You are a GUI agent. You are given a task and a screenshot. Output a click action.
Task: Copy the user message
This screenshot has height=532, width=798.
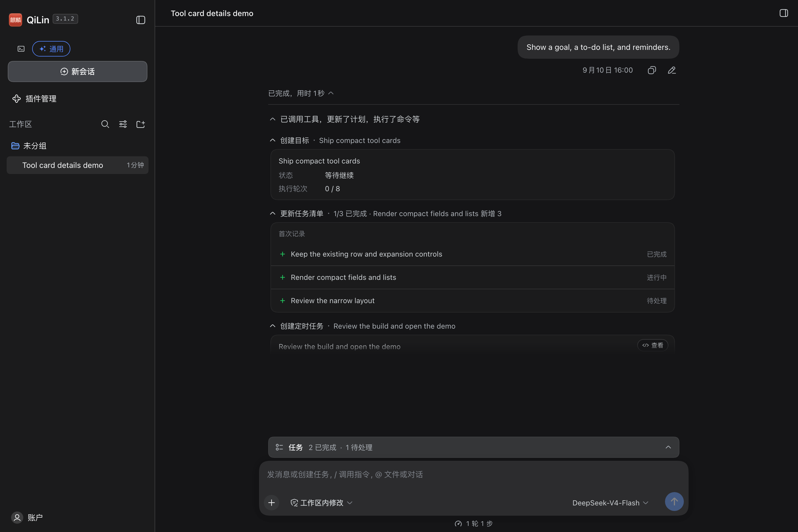(x=652, y=70)
